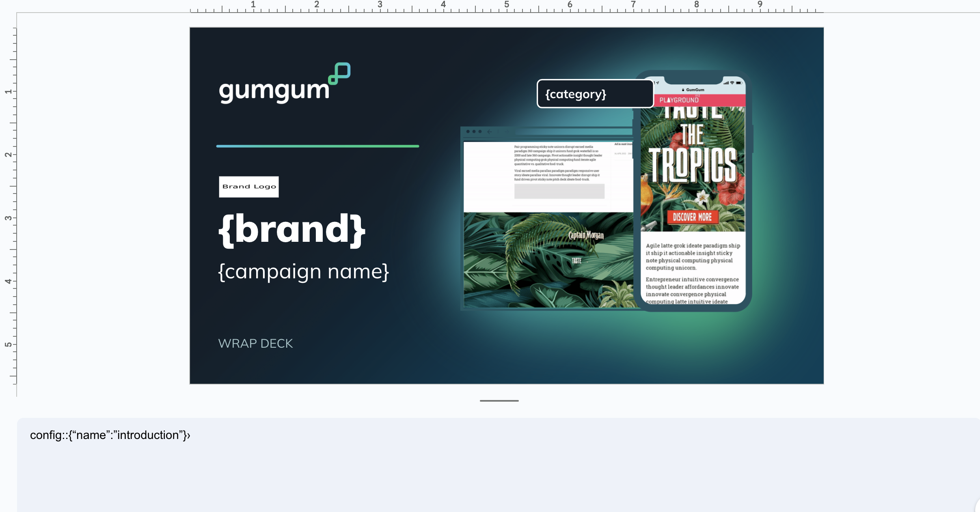Select the phone mockup image
This screenshot has height=512, width=980.
tap(693, 191)
